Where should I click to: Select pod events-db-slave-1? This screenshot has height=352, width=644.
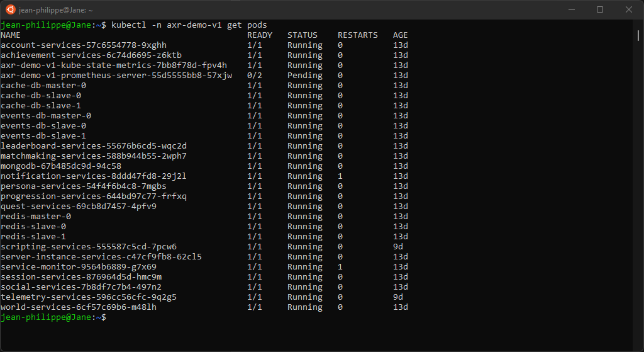tap(43, 136)
